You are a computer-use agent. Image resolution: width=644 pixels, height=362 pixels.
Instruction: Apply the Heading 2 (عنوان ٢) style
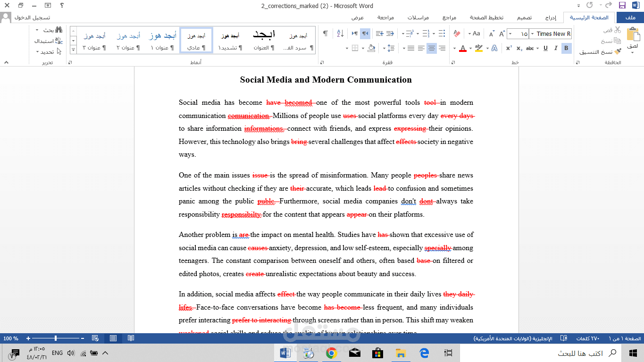[127, 40]
